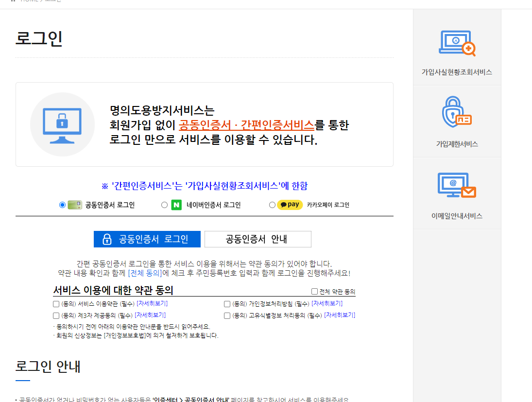The height and width of the screenshot is (402, 532).
Task: Click the 회원의 신상정보는 [개인정보보호법] note
Action: pyautogui.click(x=136, y=335)
